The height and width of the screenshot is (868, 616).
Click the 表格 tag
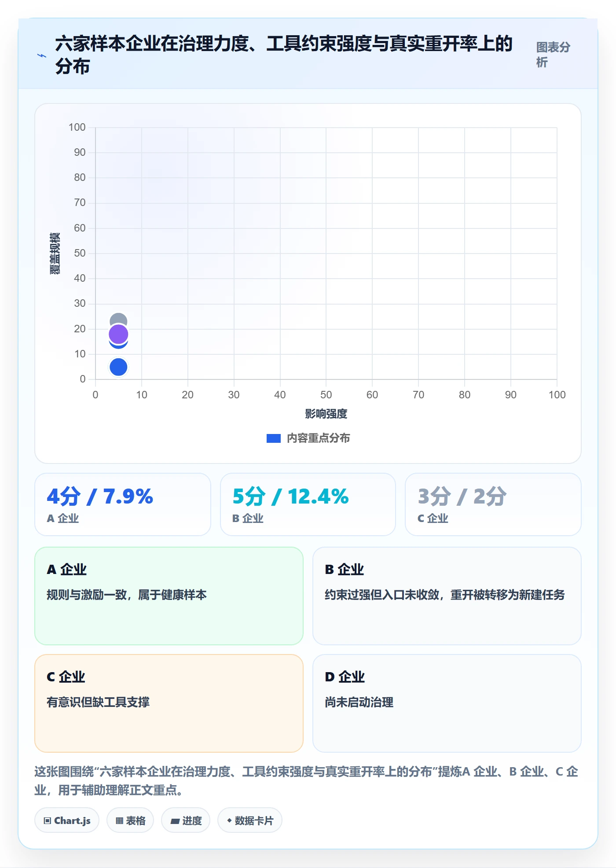point(130,820)
